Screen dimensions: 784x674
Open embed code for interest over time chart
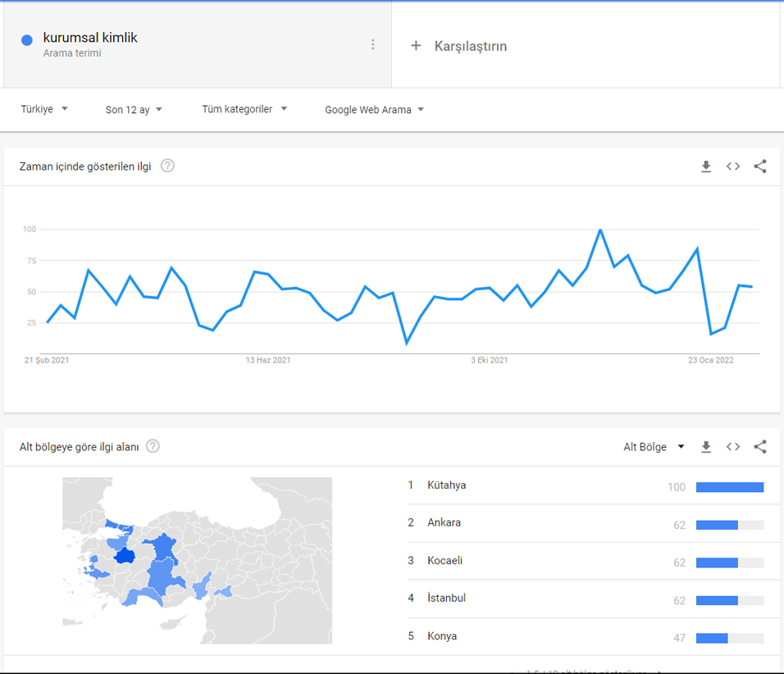tap(733, 166)
